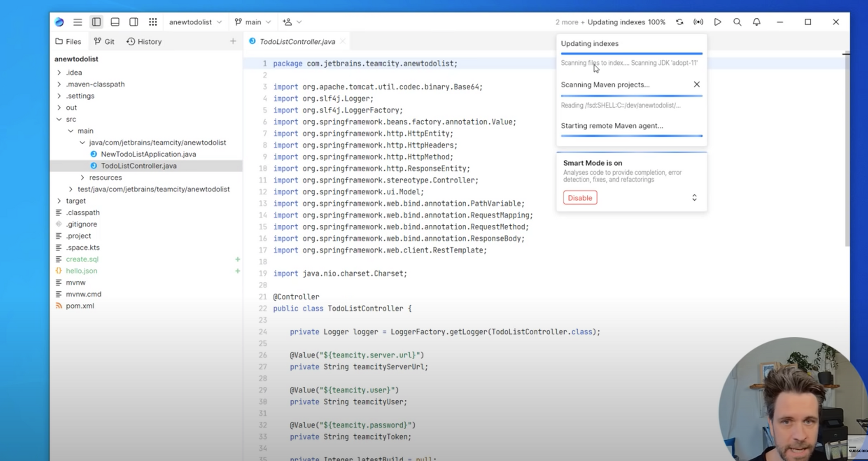
Task: Open the hello.json file
Action: 81,271
